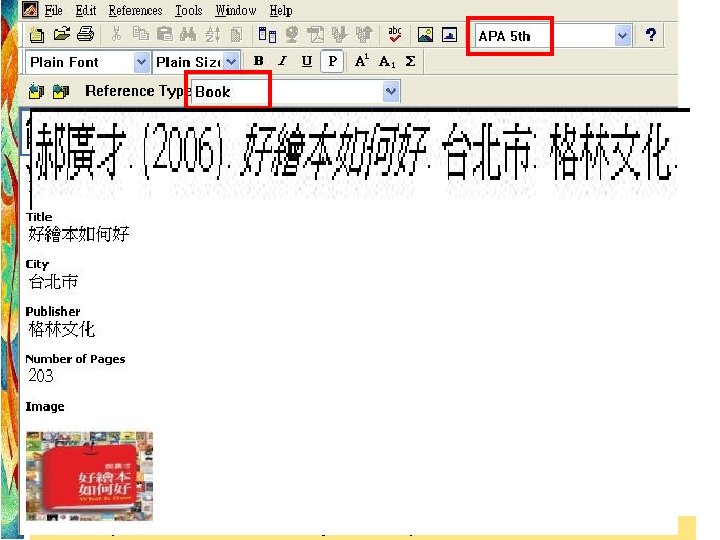This screenshot has height=540, width=720.
Task: Open the Plain Size dropdown
Action: (x=232, y=62)
